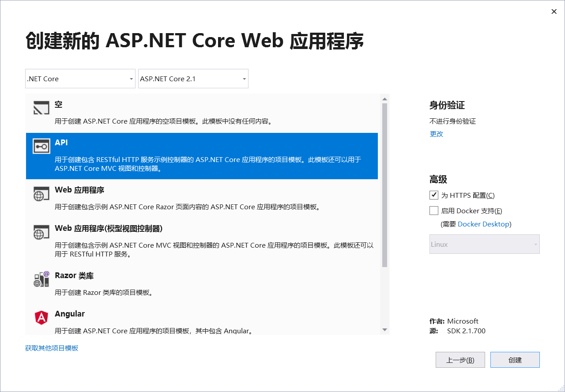
Task: Click the 身份验证 heading
Action: click(x=447, y=105)
